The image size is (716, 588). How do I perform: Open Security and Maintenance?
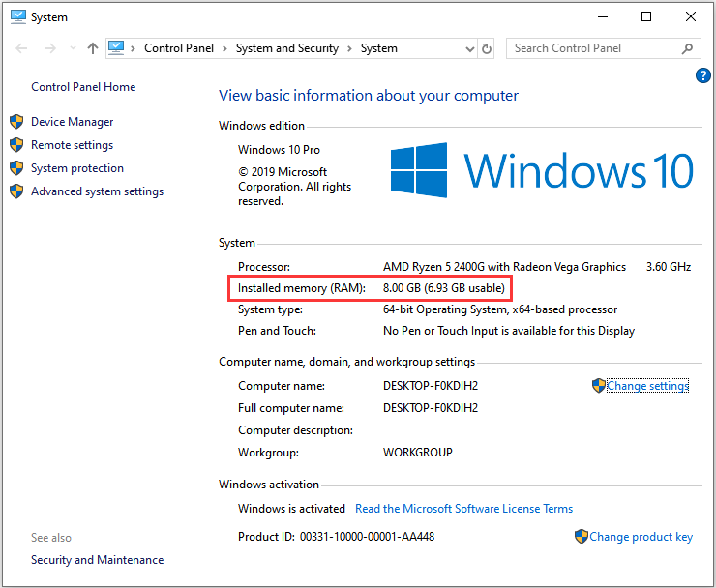tap(98, 560)
